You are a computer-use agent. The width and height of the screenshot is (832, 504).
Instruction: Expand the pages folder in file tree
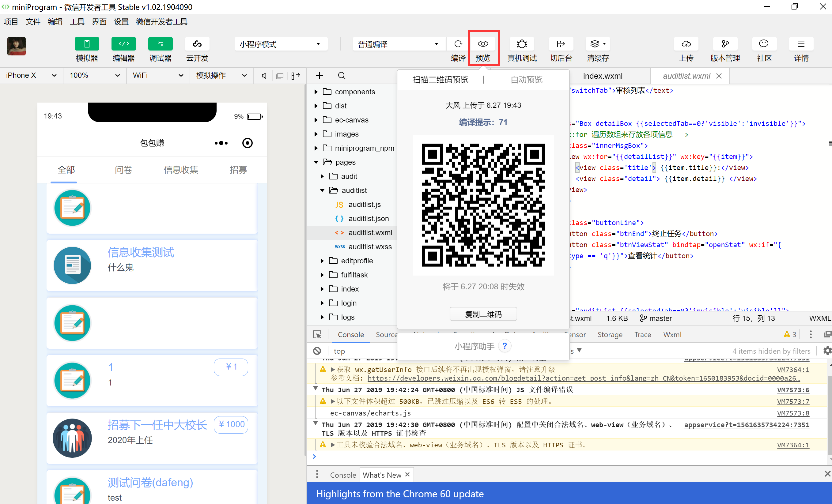coord(316,162)
